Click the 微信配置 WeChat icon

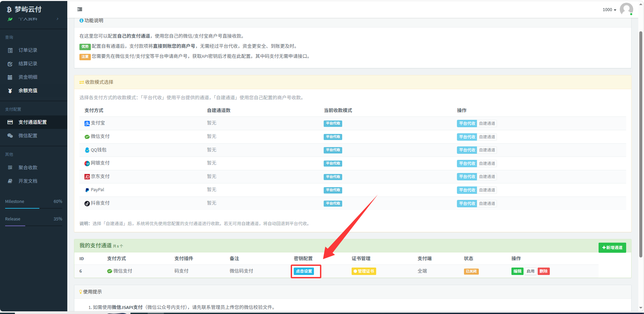click(x=10, y=136)
